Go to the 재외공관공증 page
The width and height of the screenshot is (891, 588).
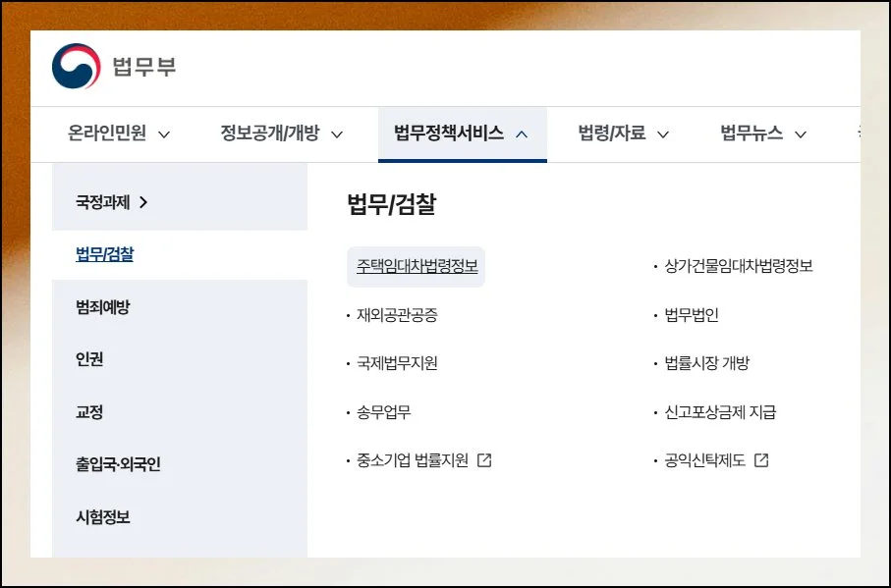pos(397,315)
